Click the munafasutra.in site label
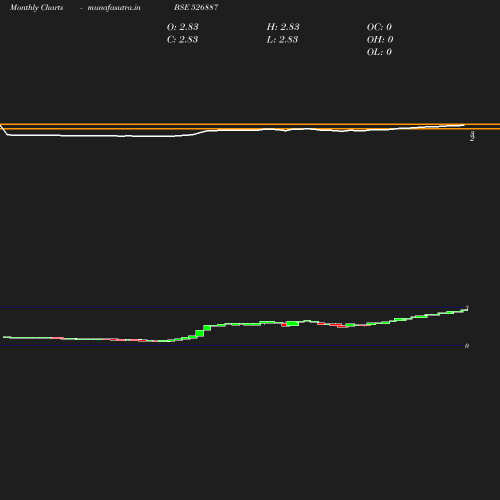500x500 pixels. (114, 8)
